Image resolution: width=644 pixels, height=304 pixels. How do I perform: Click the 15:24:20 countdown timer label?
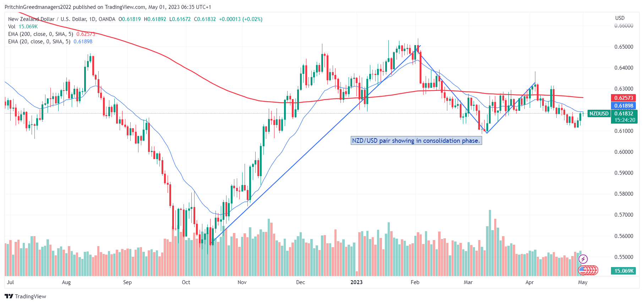pos(625,120)
